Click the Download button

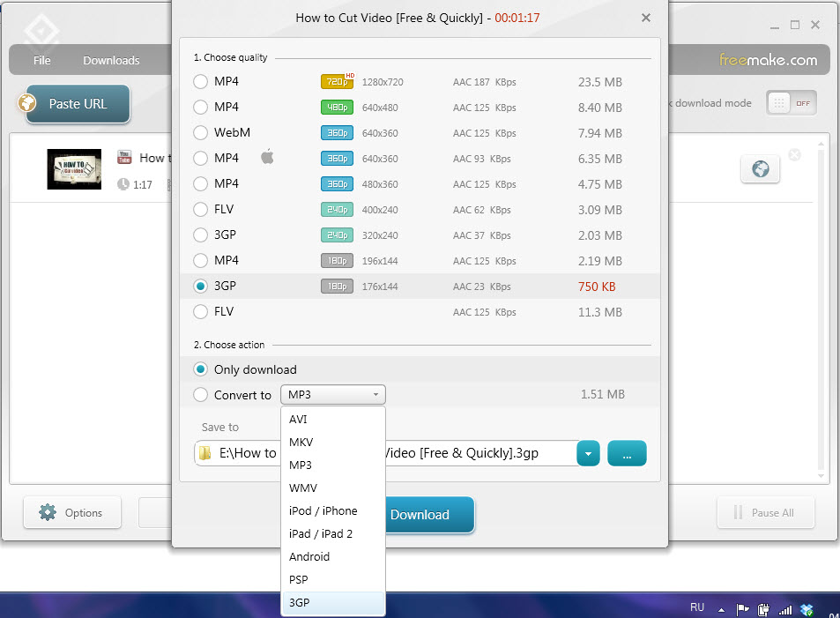coord(429,515)
